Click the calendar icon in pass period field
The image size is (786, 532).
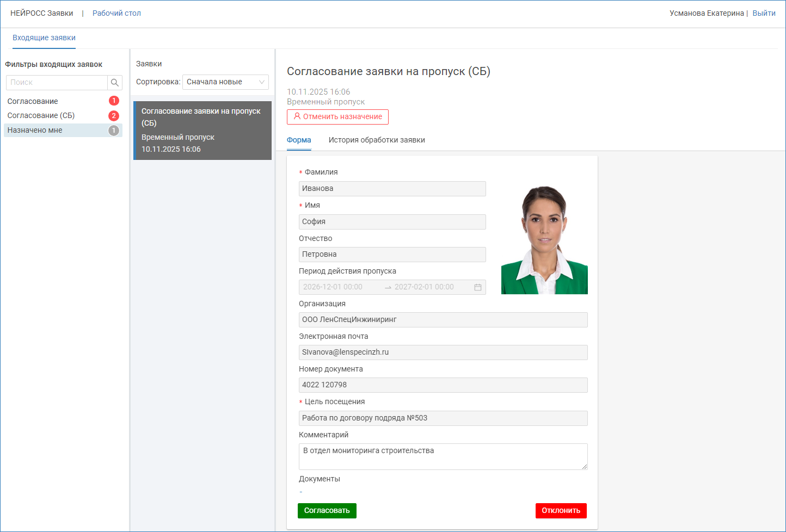click(x=478, y=287)
